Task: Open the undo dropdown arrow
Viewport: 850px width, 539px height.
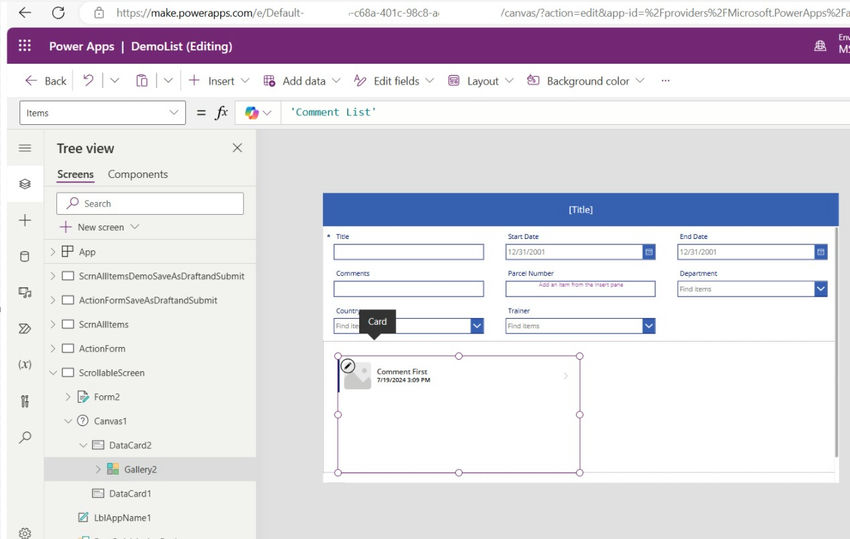Action: 114,81
